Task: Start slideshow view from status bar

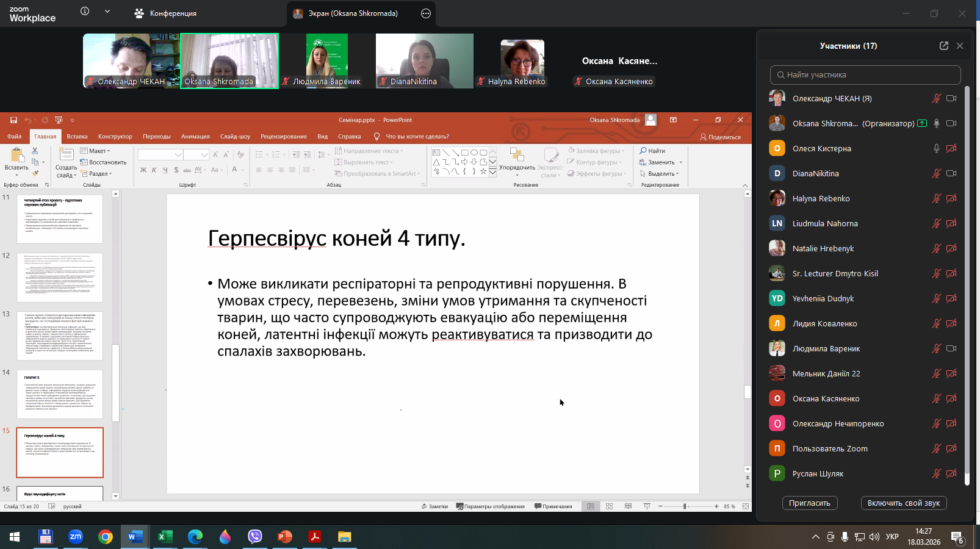Action: tap(647, 506)
